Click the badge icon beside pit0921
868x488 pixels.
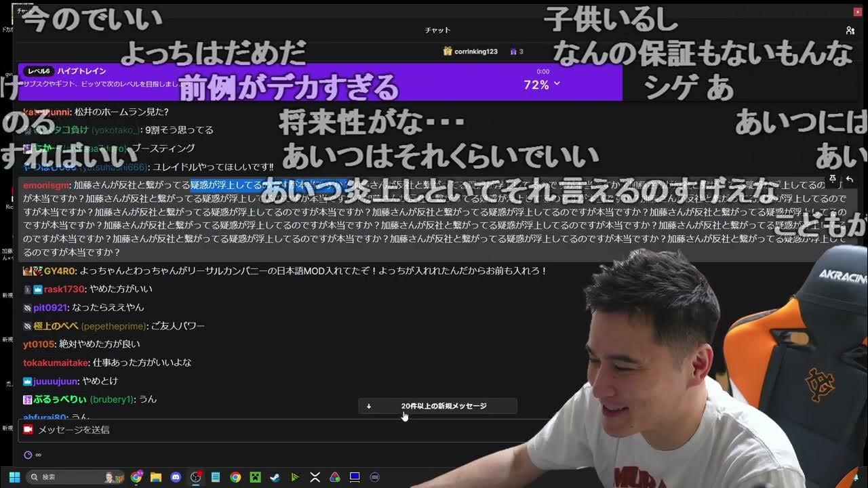pyautogui.click(x=27, y=308)
